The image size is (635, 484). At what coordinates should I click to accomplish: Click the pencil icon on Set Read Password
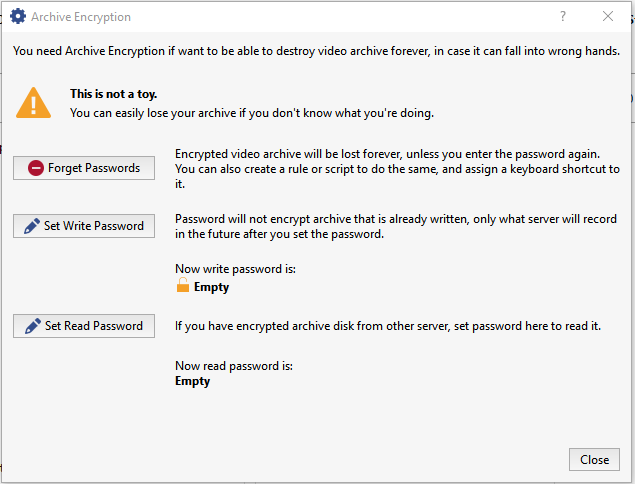coord(32,326)
